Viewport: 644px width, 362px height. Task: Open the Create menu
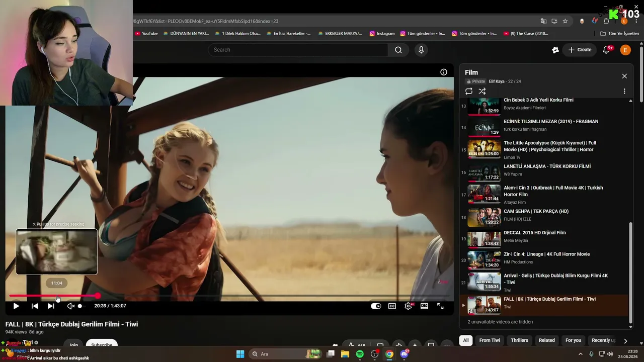[580, 50]
